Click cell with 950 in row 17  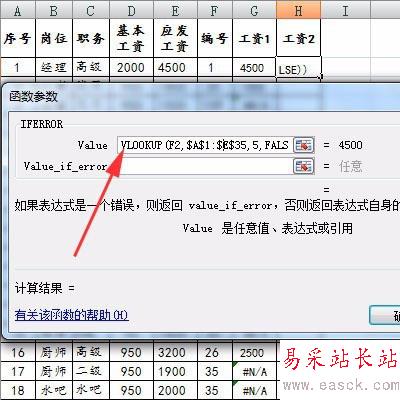tap(132, 371)
